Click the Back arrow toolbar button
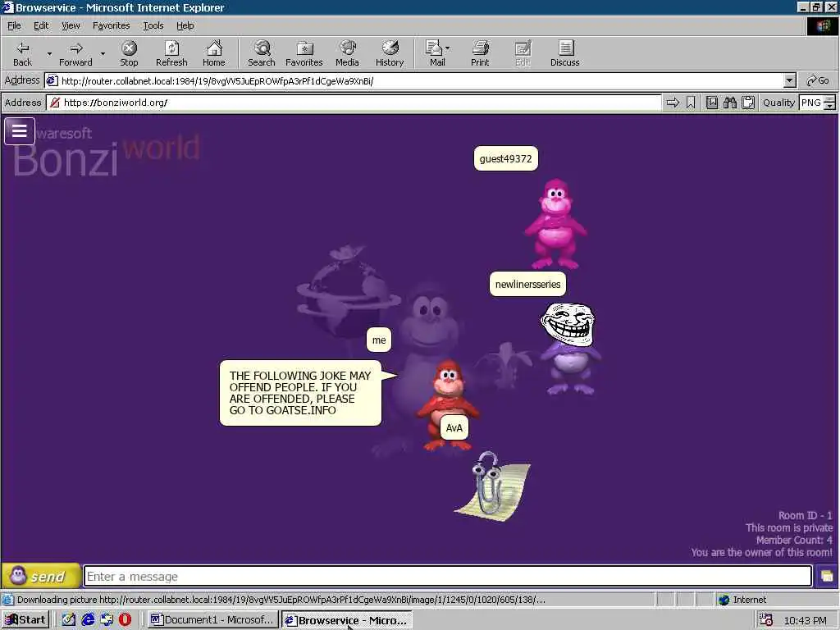This screenshot has height=630, width=840. 22,53
